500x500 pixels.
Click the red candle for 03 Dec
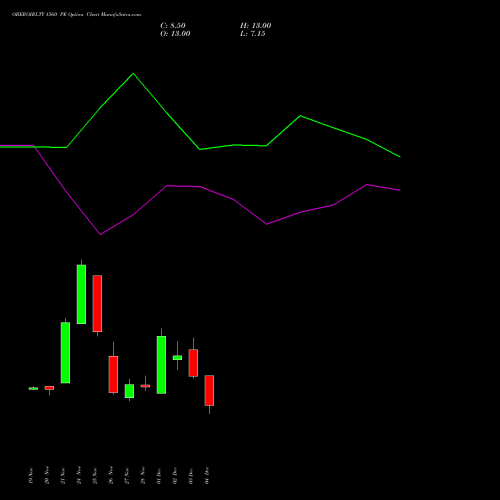[193, 363]
